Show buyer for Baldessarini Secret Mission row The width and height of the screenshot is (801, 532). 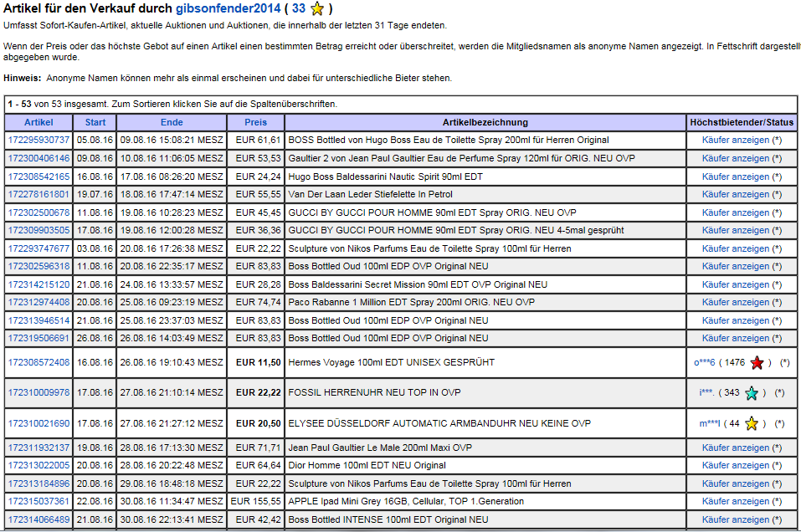(736, 284)
